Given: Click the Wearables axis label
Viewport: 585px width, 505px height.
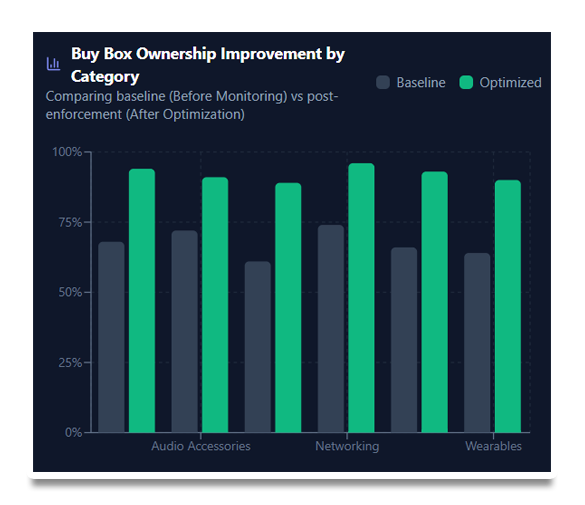Looking at the screenshot, I should click(x=493, y=446).
